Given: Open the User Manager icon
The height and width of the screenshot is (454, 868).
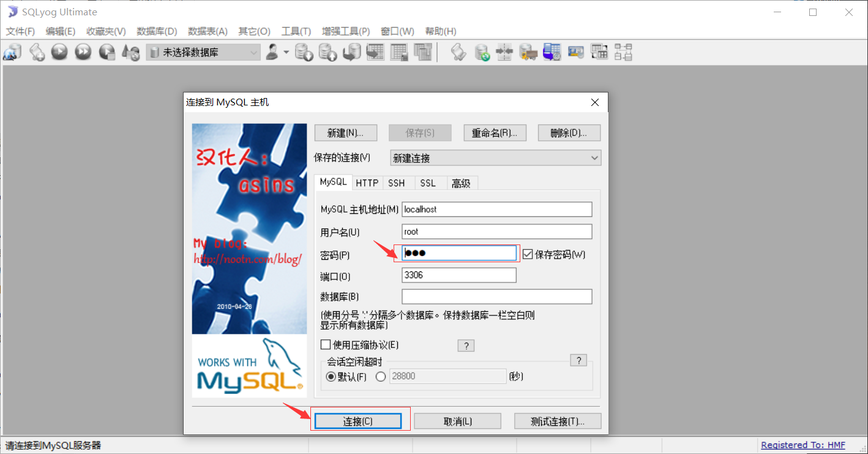Looking at the screenshot, I should 273,52.
